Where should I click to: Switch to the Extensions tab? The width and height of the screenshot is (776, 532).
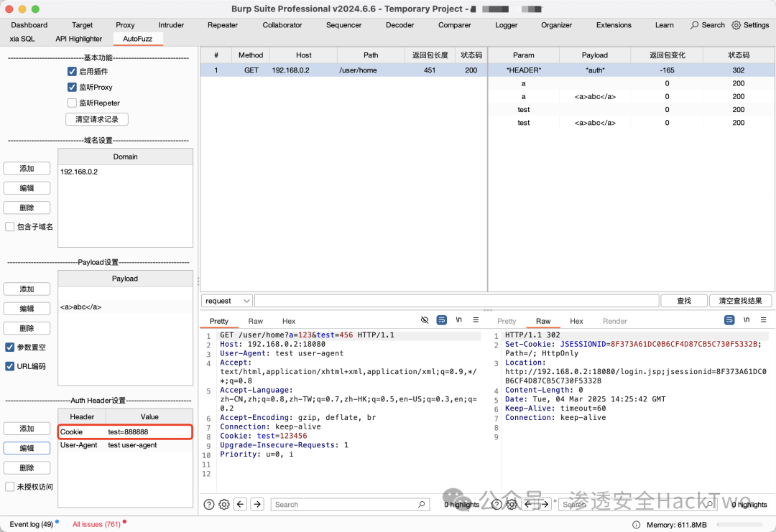pyautogui.click(x=614, y=24)
